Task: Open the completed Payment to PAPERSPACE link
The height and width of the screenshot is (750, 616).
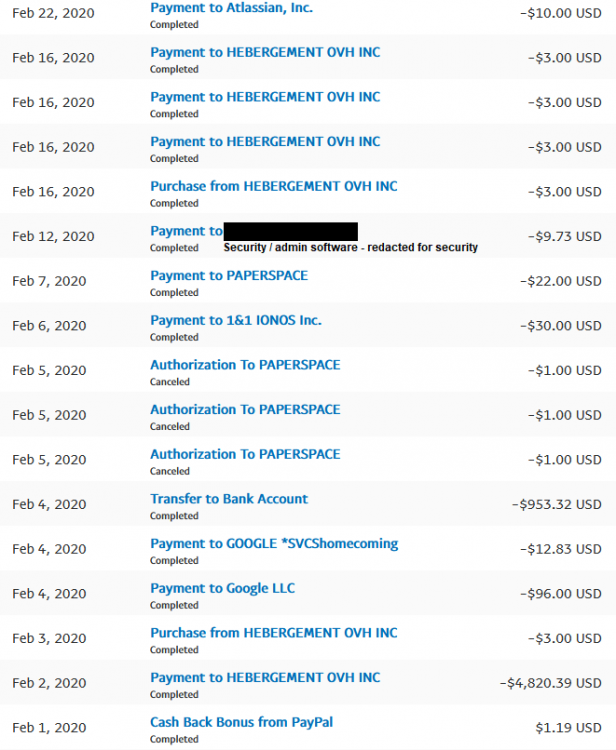Action: click(229, 275)
